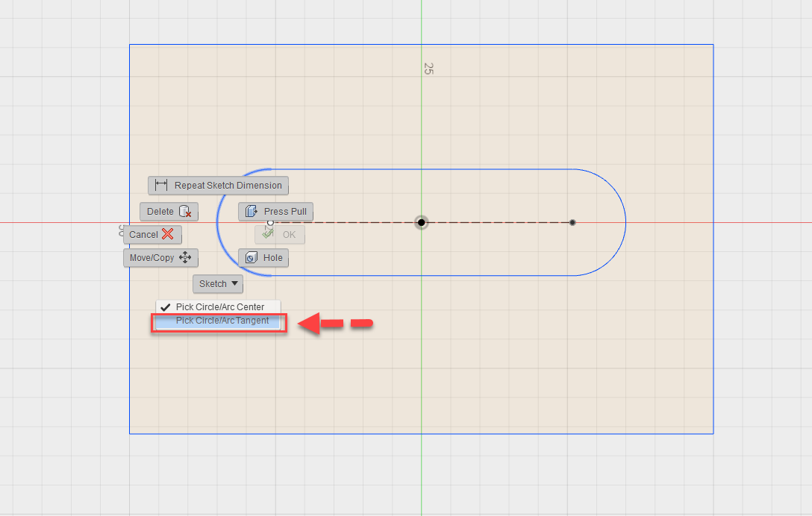Click the green checkmark OK icon
This screenshot has width=812, height=516.
(x=267, y=233)
